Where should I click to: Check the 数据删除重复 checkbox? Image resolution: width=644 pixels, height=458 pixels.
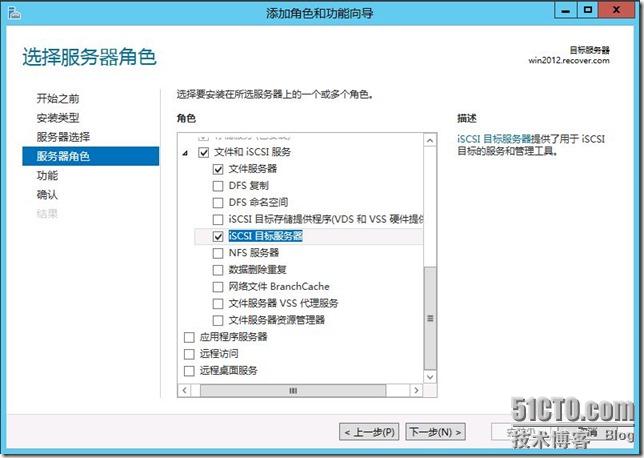tap(218, 270)
